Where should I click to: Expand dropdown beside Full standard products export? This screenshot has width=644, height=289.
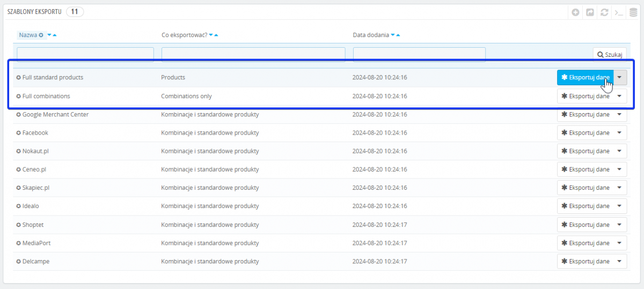click(620, 78)
